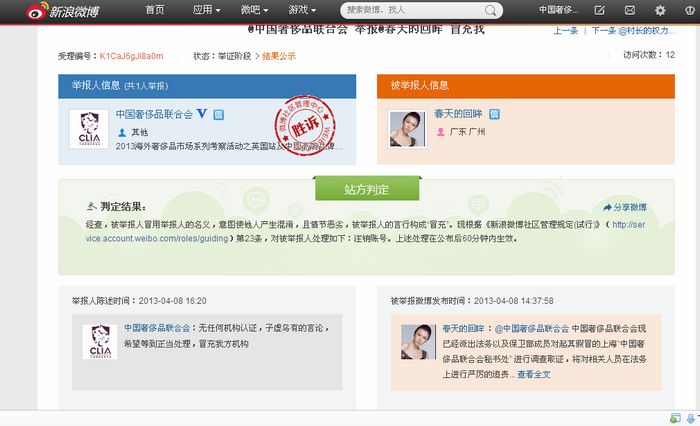Click the magnifier search icon
This screenshot has width=700, height=426.
coord(490,10)
